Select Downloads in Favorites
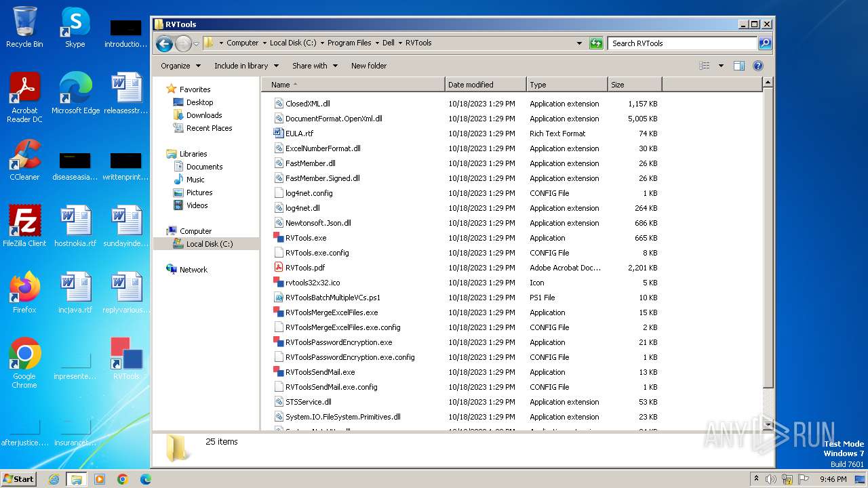 [x=197, y=115]
